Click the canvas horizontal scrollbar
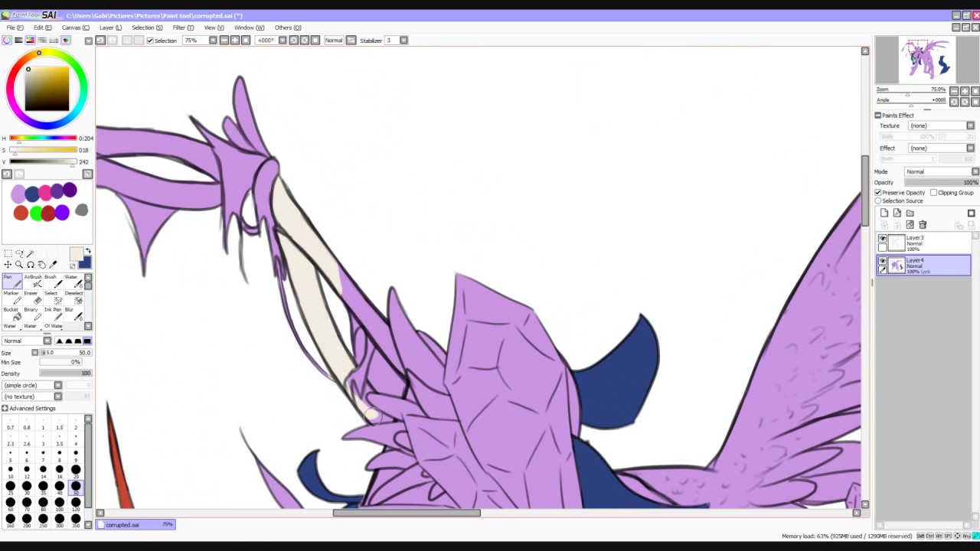This screenshot has width=980, height=551. point(407,513)
